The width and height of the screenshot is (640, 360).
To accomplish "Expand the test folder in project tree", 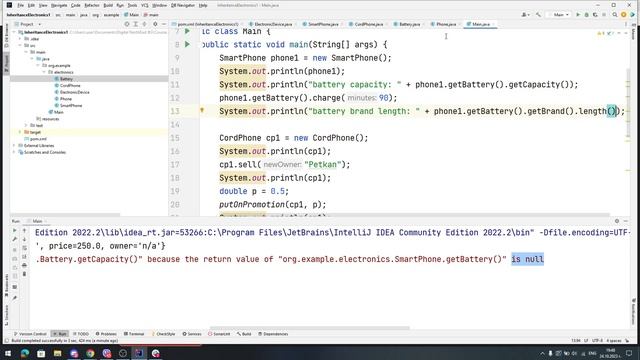I will click(27, 125).
